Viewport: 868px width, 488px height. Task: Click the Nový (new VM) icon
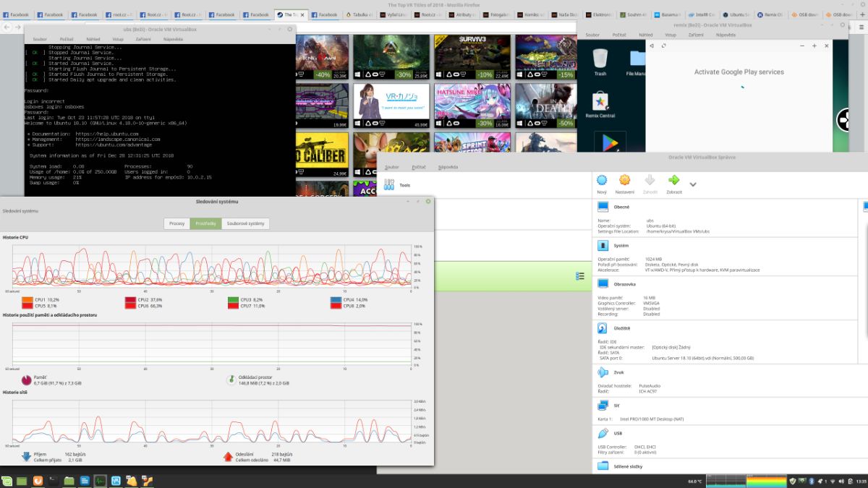click(602, 181)
